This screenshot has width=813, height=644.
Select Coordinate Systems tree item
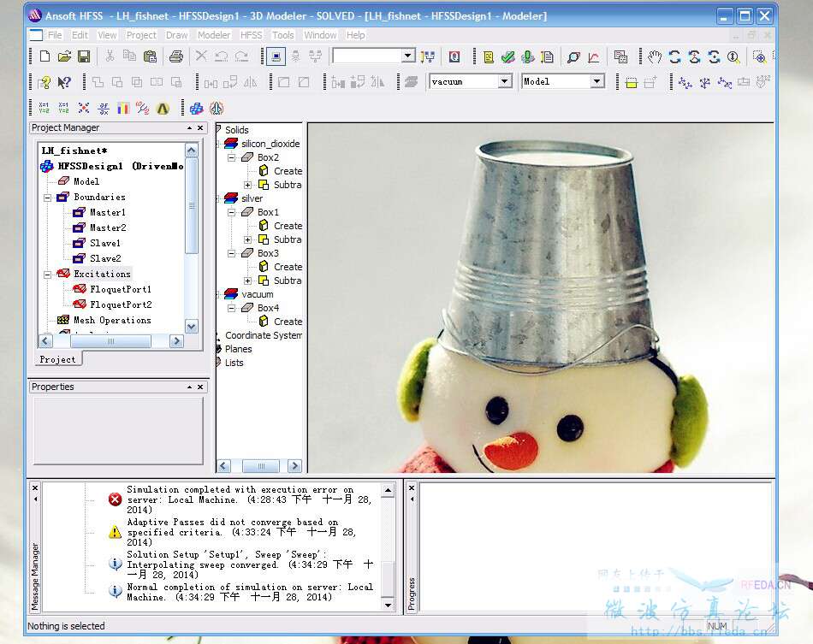tap(264, 335)
